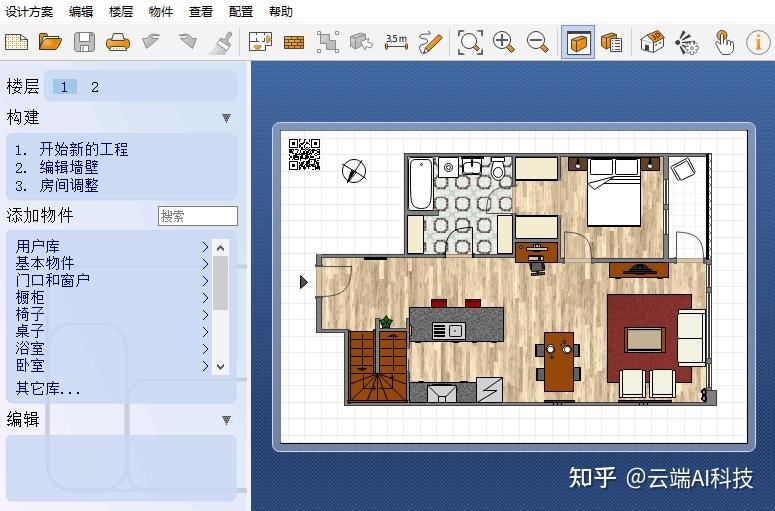Click the object list scrollbar thumb
The height and width of the screenshot is (511, 775).
pos(220,283)
